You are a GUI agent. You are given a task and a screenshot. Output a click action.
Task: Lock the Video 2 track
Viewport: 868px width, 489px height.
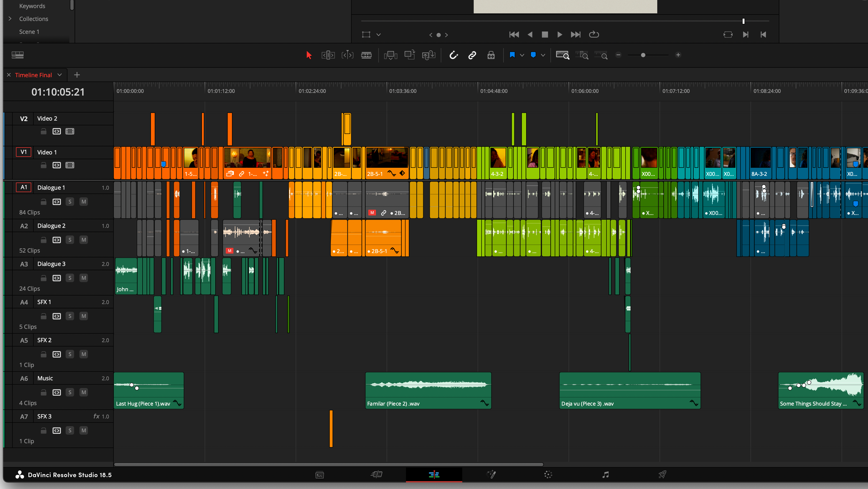pyautogui.click(x=43, y=131)
